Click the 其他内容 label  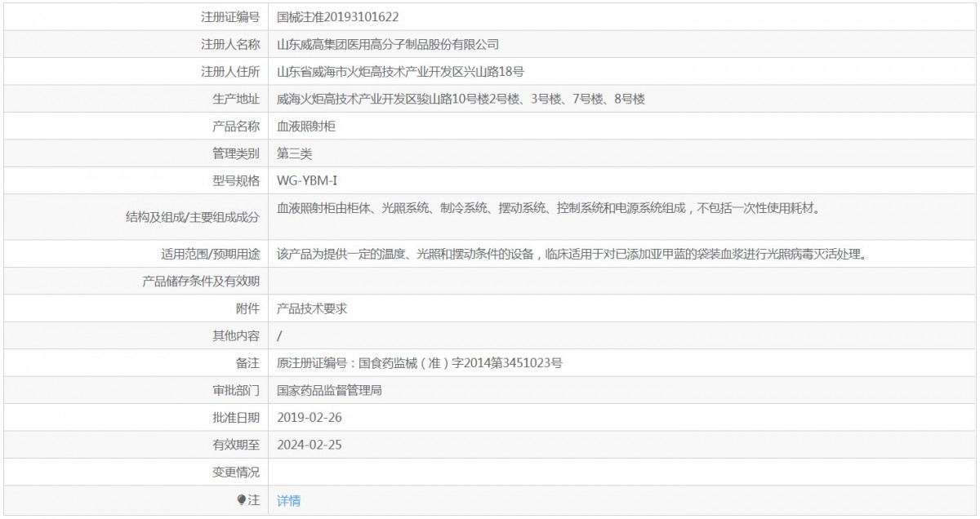pos(236,335)
